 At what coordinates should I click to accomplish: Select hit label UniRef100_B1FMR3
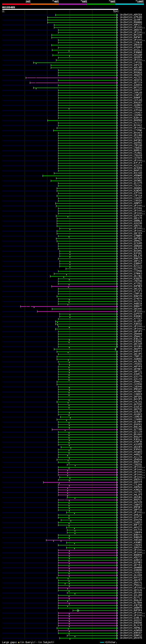pyautogui.click(x=131, y=562)
